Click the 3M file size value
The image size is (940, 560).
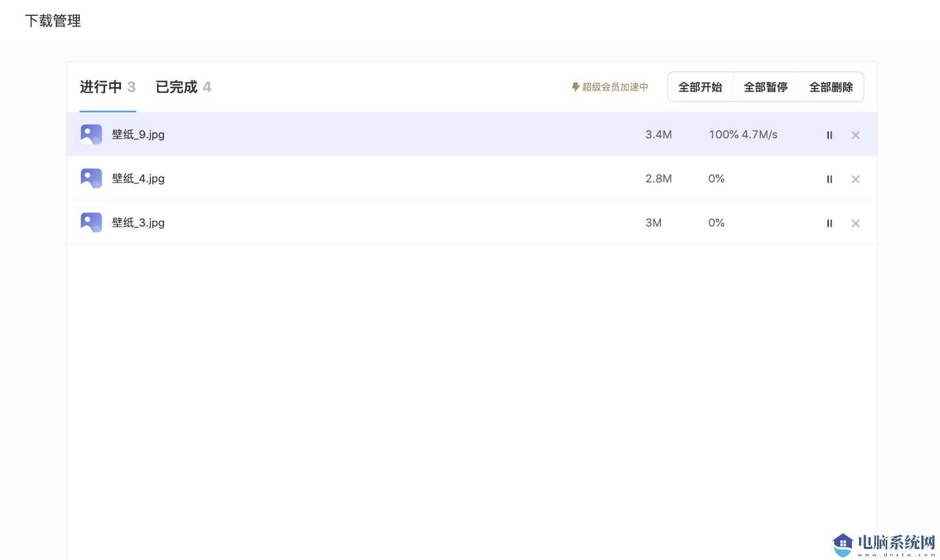tap(653, 222)
